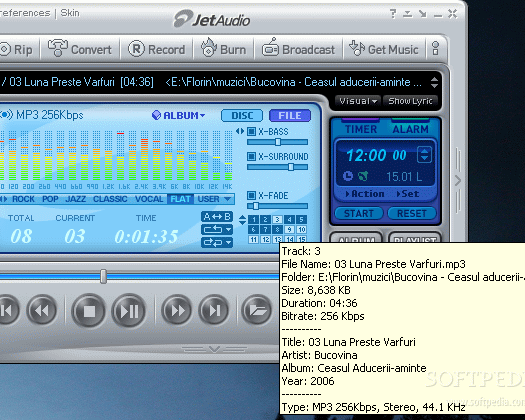Image resolution: width=525 pixels, height=420 pixels.
Task: Open the Skin menu
Action: [x=70, y=13]
